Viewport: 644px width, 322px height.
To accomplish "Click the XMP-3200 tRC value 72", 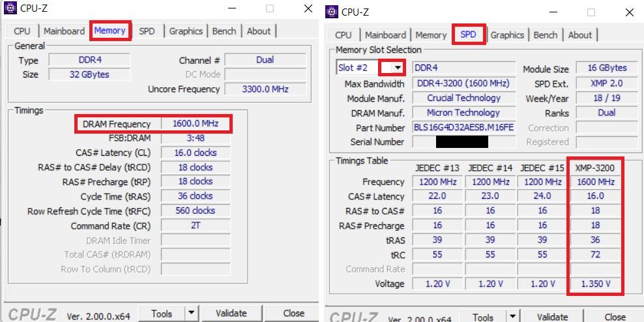I will (x=596, y=255).
